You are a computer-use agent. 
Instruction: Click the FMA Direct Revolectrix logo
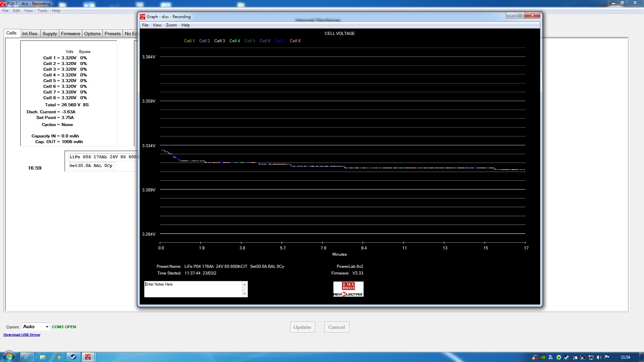coord(348,289)
